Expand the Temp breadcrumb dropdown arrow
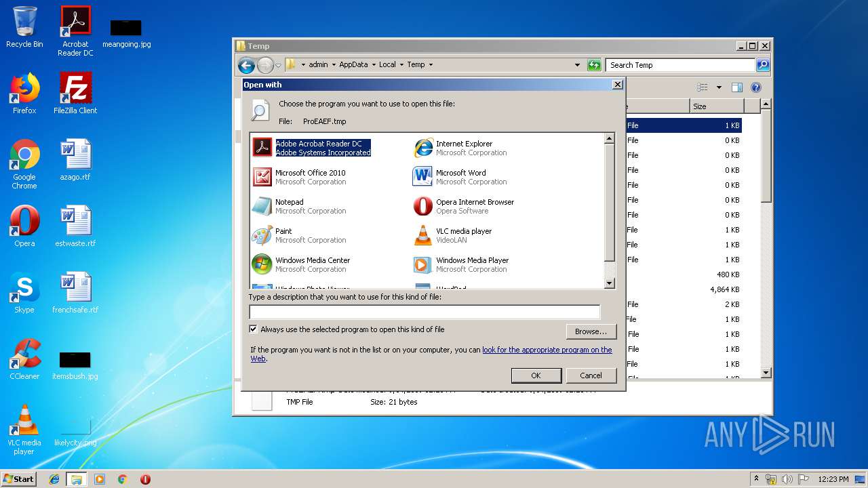The image size is (868, 488). coord(431,65)
